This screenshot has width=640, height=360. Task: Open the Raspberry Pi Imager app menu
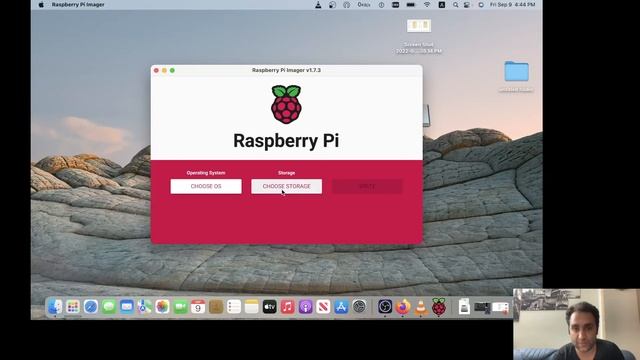[78, 4]
